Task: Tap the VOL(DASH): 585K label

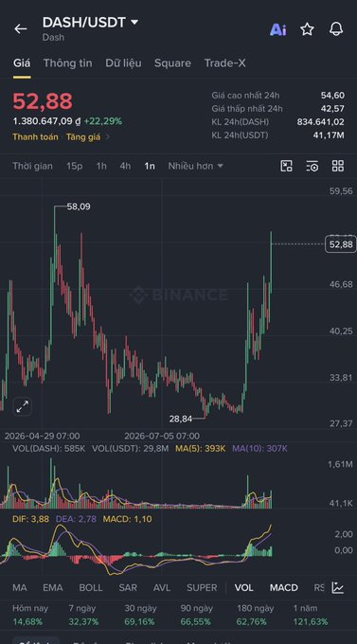Action: (49, 449)
